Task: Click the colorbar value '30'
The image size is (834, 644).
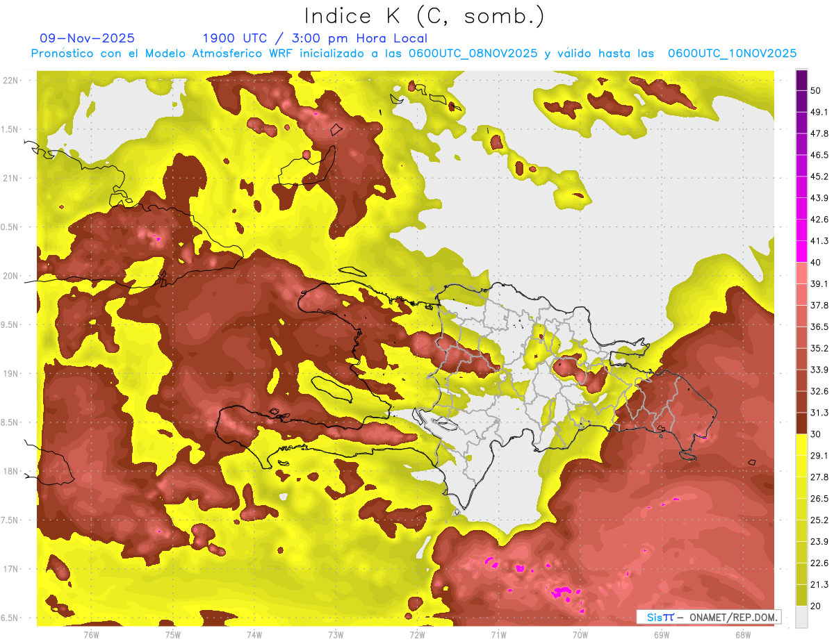Action: 816,434
